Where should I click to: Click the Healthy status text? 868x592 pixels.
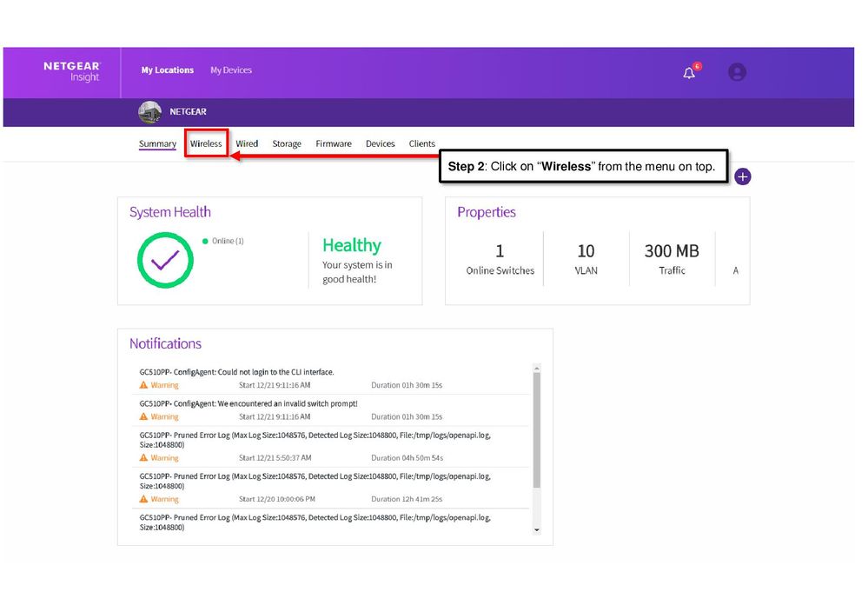(352, 245)
